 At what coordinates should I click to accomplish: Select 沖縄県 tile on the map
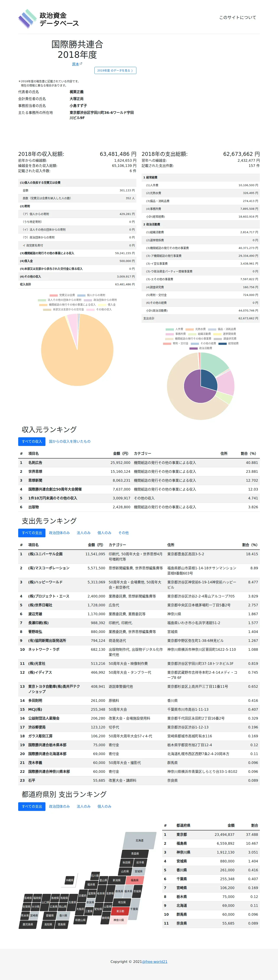point(69,880)
